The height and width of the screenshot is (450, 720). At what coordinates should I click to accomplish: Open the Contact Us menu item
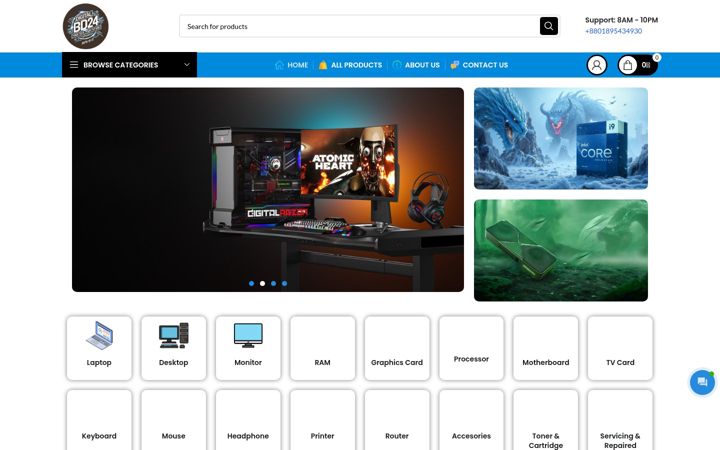pos(485,65)
